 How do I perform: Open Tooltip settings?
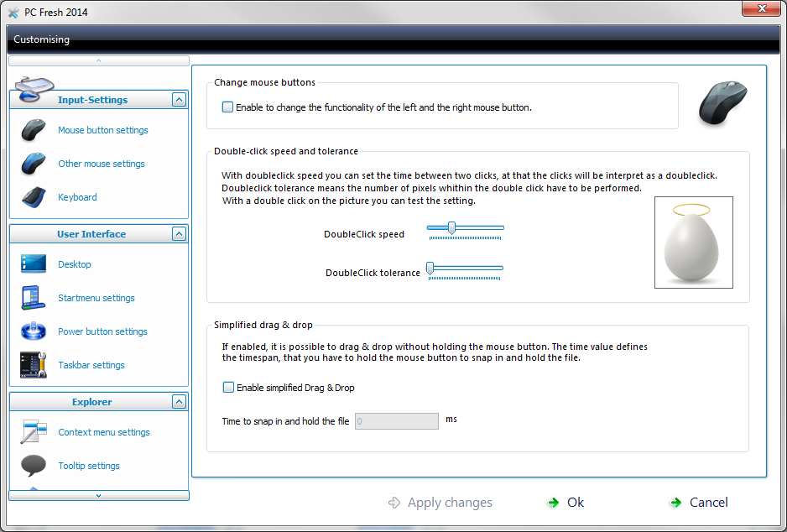(x=89, y=466)
